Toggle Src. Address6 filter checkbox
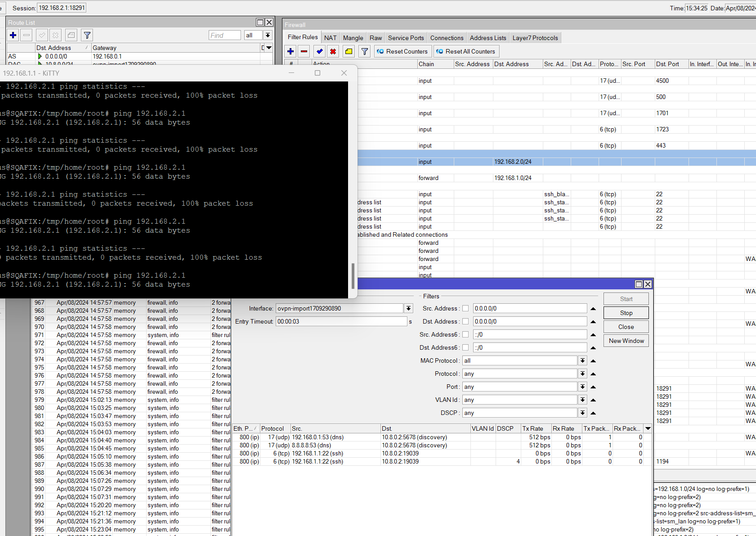 pos(465,334)
